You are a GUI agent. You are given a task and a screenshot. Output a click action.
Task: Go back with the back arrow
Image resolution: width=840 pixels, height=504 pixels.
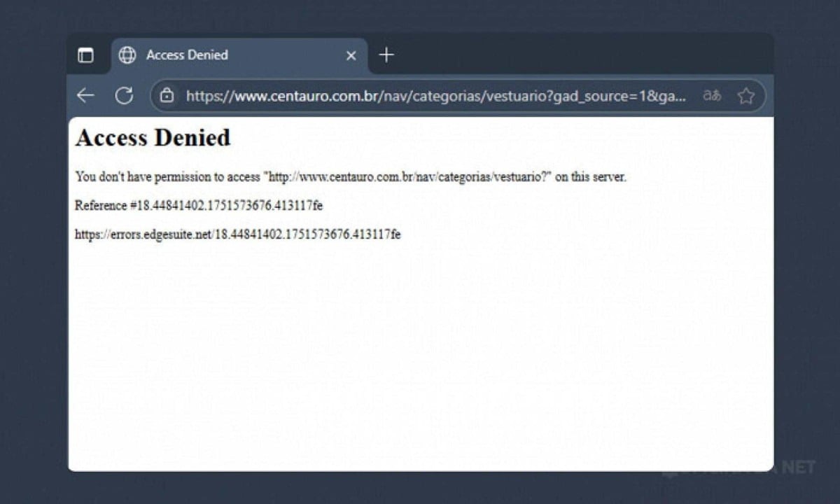(x=85, y=96)
